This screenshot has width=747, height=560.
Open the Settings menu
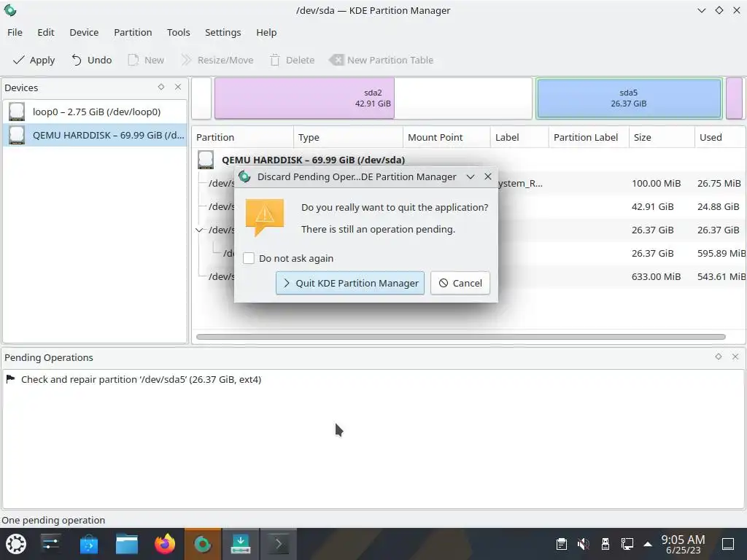[223, 32]
